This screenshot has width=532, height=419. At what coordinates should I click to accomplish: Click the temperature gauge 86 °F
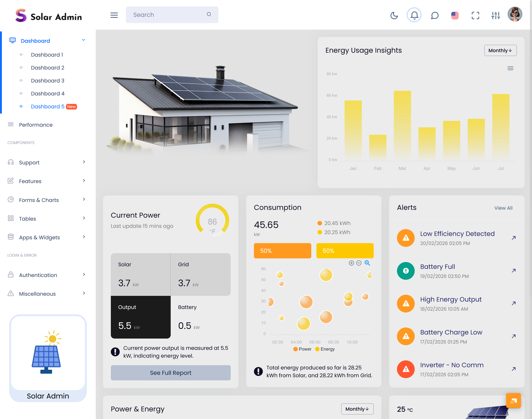tap(212, 220)
